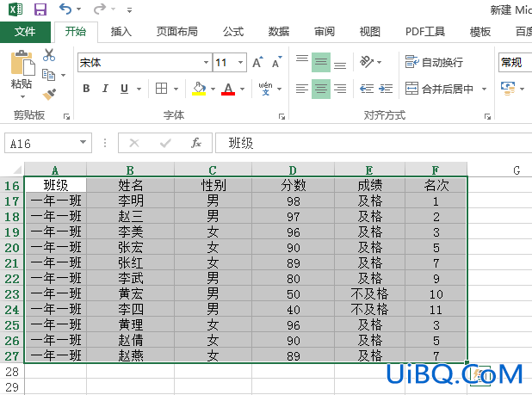Click the formula bar confirm checkmark icon
This screenshot has width=532, height=395.
pyautogui.click(x=165, y=143)
